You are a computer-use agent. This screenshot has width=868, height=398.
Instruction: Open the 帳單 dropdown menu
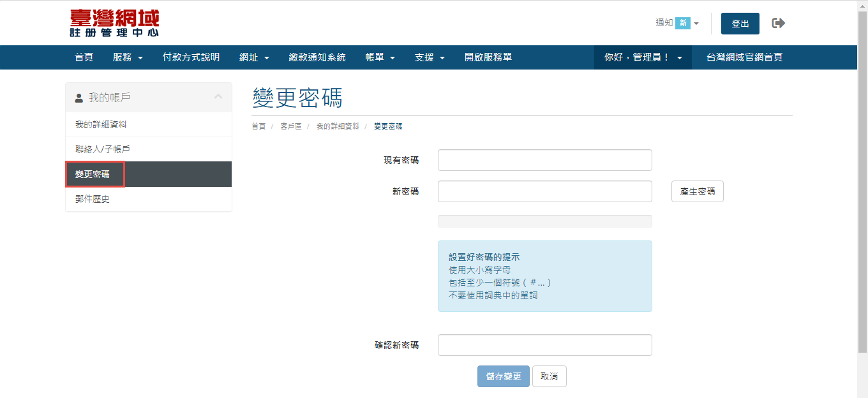(x=380, y=57)
